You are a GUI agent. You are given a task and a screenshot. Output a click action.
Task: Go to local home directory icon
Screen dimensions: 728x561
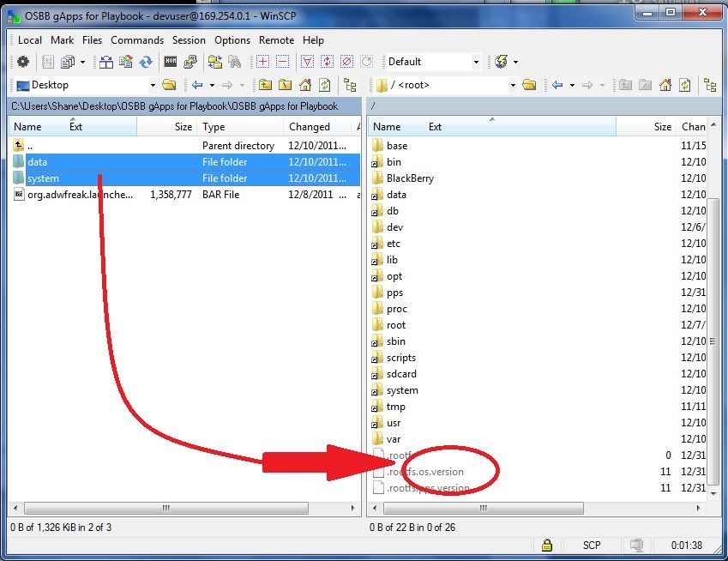point(305,85)
